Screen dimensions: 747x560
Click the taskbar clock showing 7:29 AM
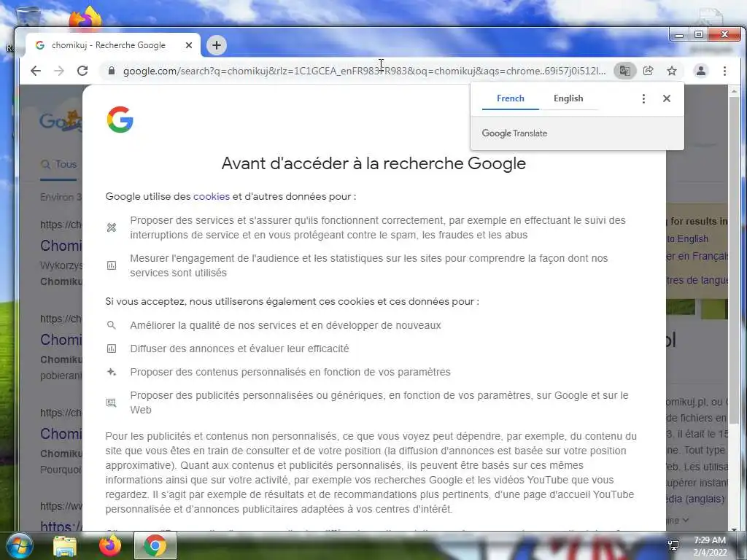click(x=710, y=546)
